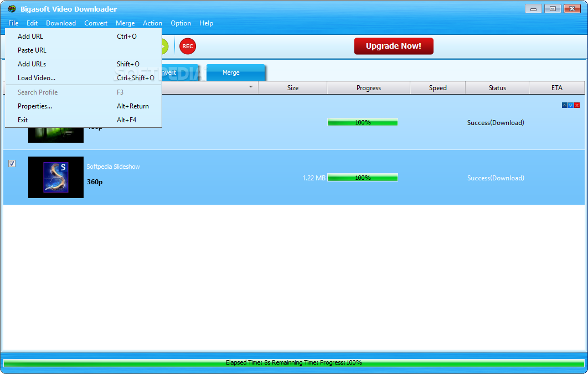The image size is (588, 374).
Task: Sort by the Status column header
Action: coord(497,88)
